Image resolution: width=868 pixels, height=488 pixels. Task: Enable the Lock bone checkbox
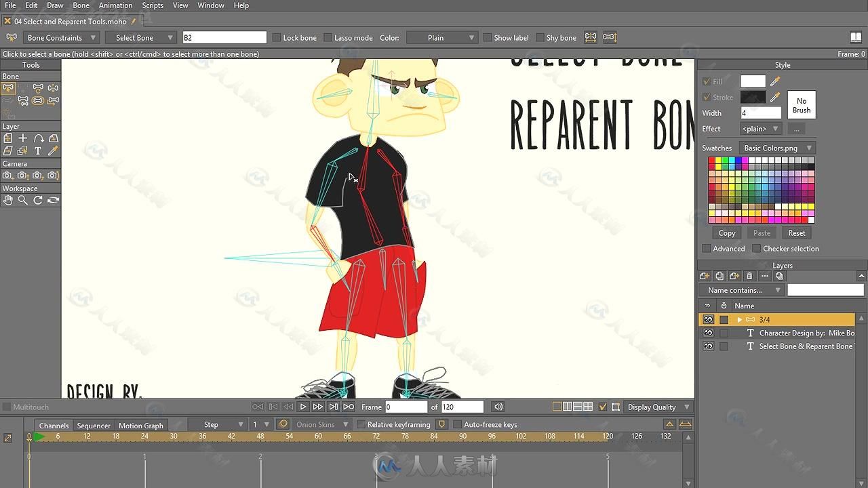coord(277,37)
